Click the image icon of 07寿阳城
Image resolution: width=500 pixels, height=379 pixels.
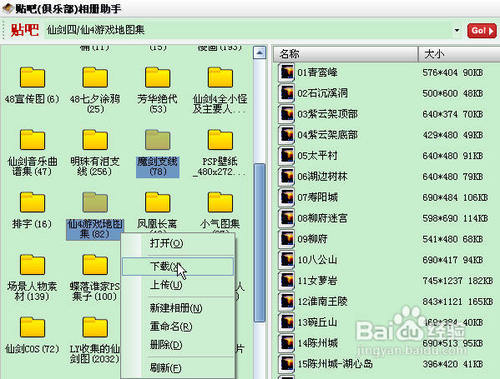[287, 197]
